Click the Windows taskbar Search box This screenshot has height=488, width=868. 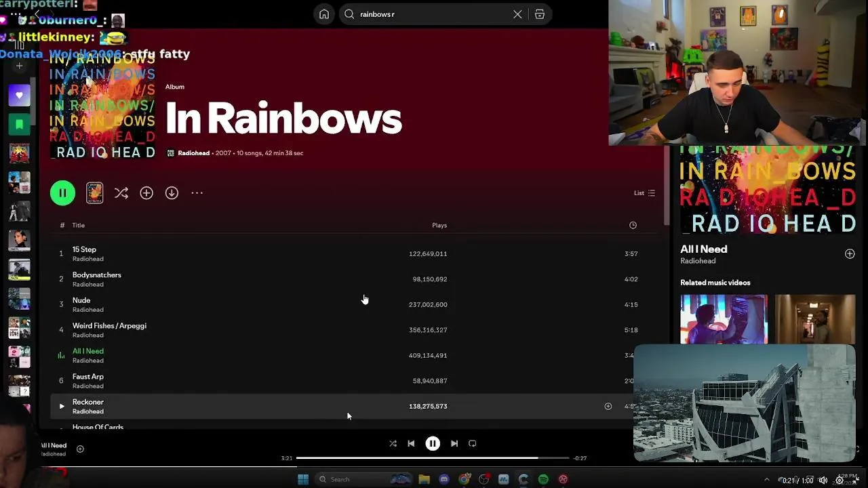pos(365,479)
